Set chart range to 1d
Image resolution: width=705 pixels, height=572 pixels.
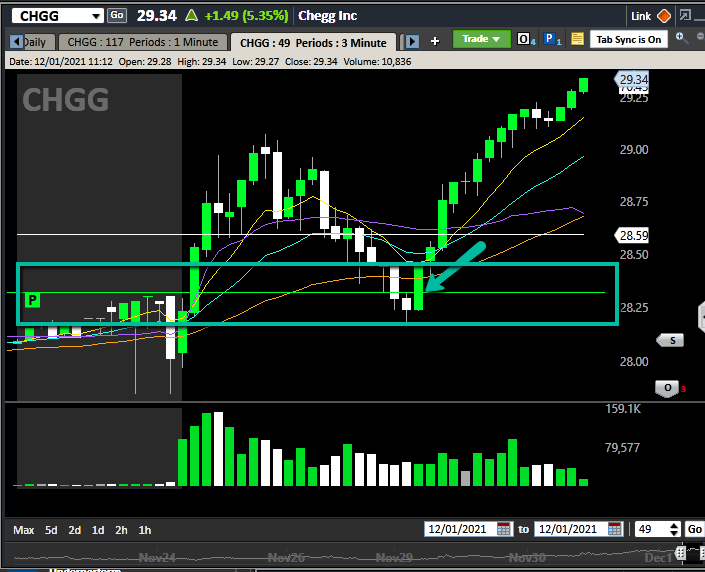[98, 530]
